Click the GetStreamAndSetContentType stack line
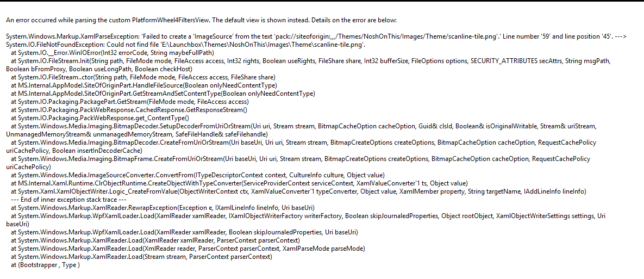 pos(163,94)
